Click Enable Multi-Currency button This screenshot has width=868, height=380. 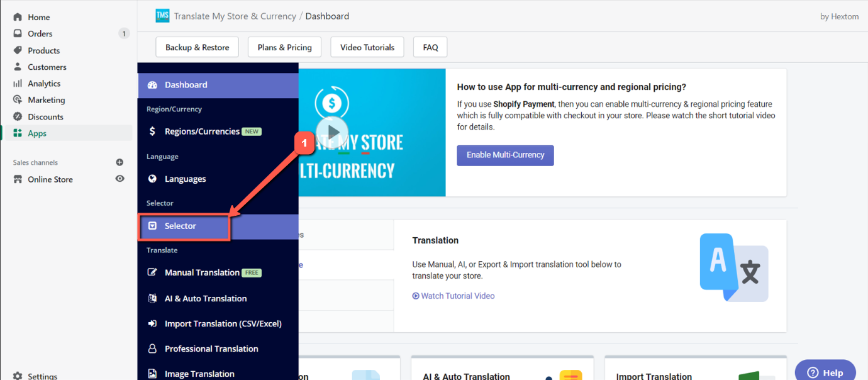(505, 155)
